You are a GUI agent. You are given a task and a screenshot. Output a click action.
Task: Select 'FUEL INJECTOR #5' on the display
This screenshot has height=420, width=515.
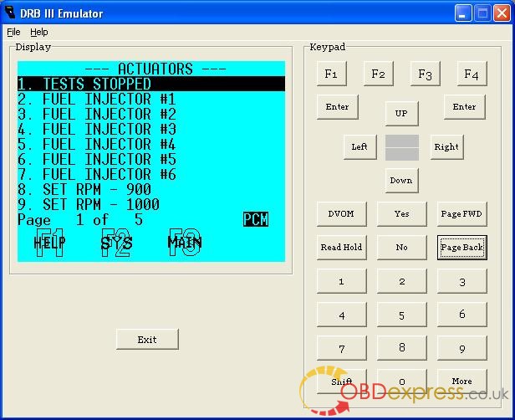tap(109, 160)
